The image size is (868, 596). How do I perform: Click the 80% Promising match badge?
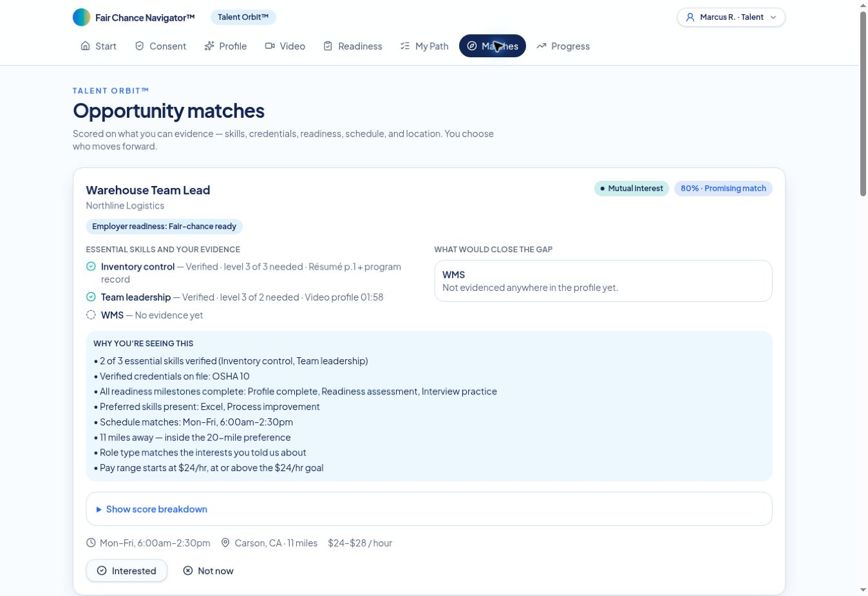[x=723, y=189]
